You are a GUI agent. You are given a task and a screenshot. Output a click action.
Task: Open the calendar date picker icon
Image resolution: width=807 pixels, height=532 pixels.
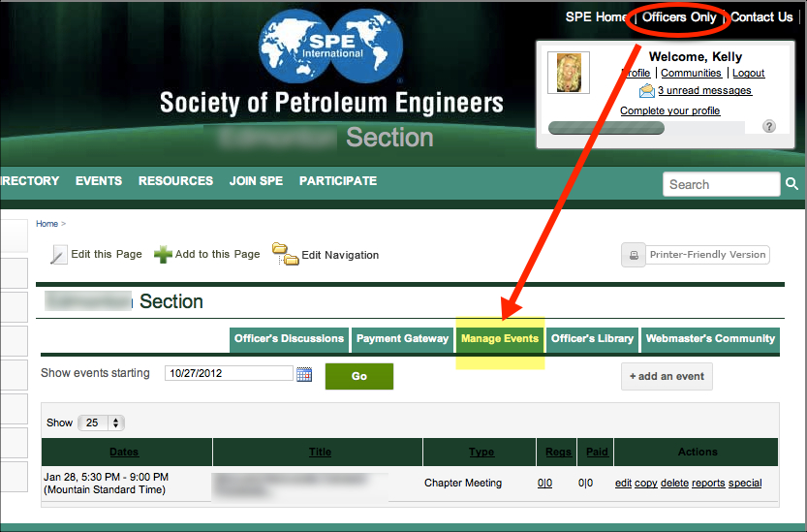[304, 374]
